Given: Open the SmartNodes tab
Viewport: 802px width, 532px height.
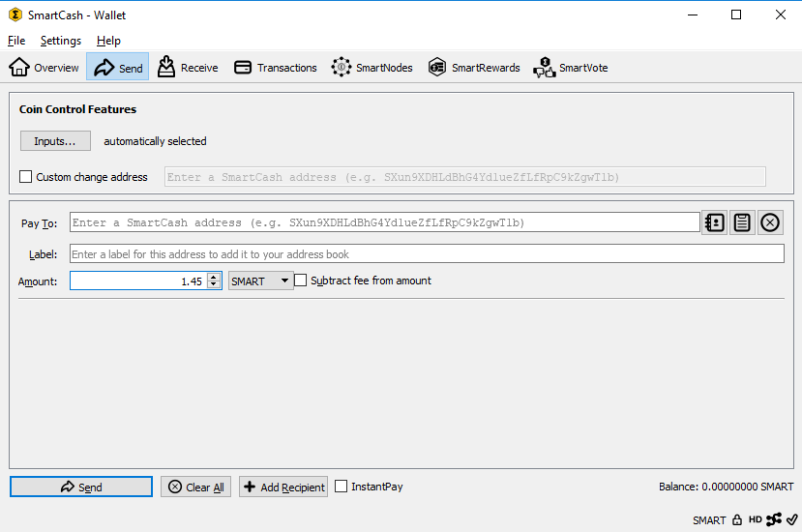Looking at the screenshot, I should tap(371, 68).
